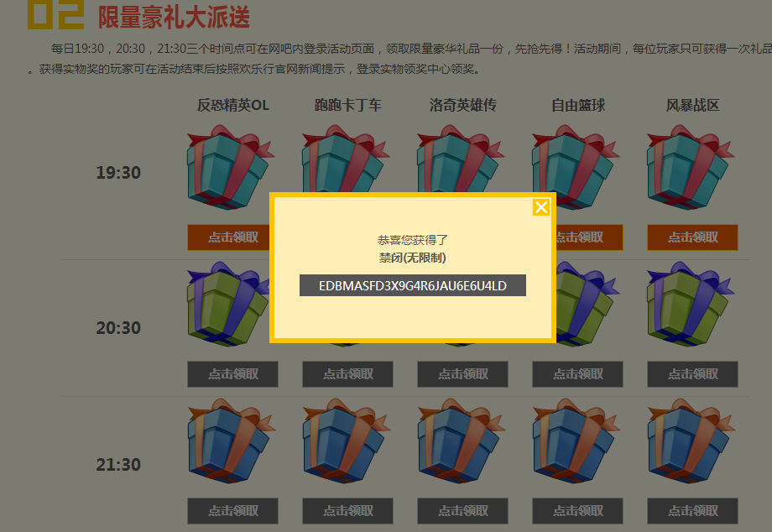Image resolution: width=772 pixels, height=532 pixels.
Task: Click 21:30 blue gift box for 反恐精英OL
Action: pyautogui.click(x=231, y=441)
